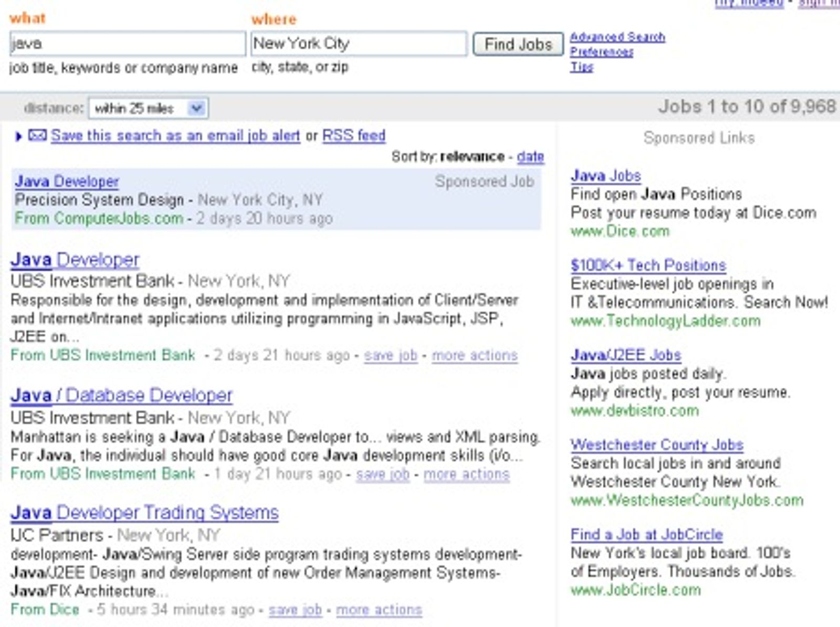The width and height of the screenshot is (840, 627).
Task: Open Java Developer Trading Systems job title
Action: click(x=144, y=512)
